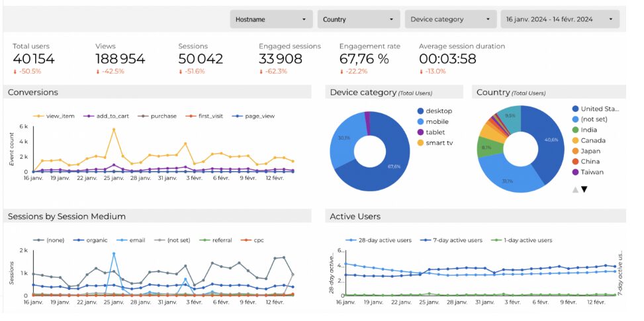Toggle view_item series in Conversions legend

coord(56,116)
